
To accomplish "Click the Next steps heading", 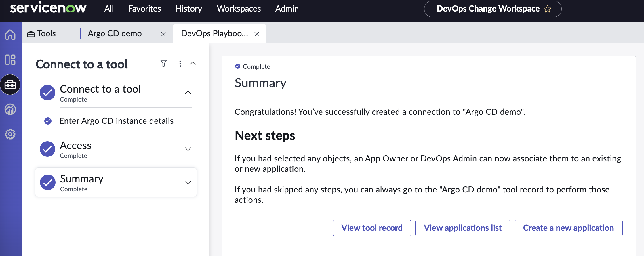I will tap(265, 135).
